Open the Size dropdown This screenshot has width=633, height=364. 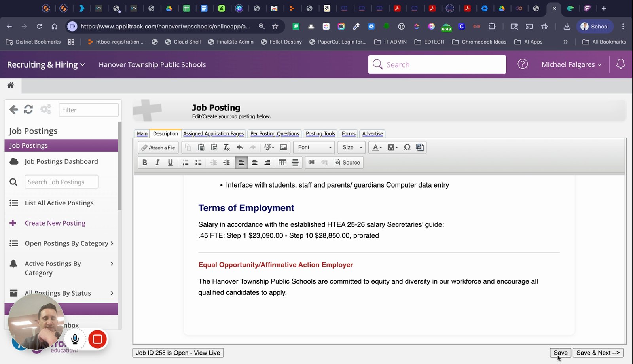coord(351,148)
